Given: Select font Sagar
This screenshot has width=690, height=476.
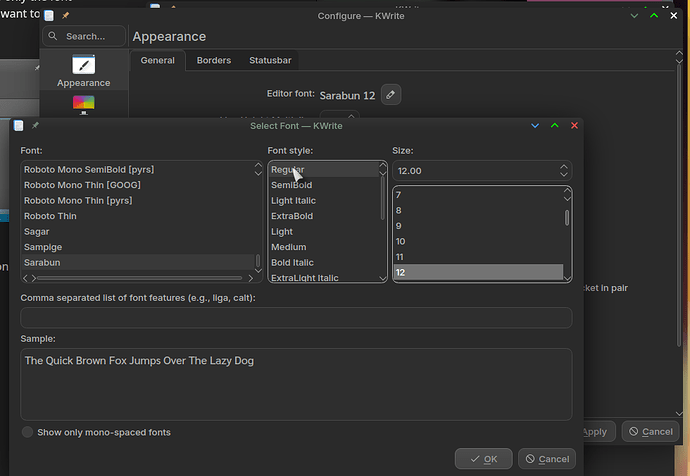Looking at the screenshot, I should pos(138,231).
